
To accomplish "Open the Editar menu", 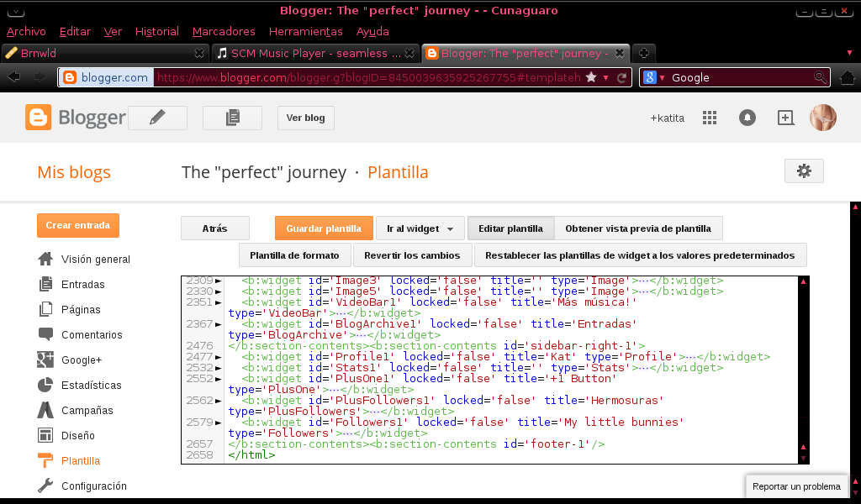I will [75, 31].
